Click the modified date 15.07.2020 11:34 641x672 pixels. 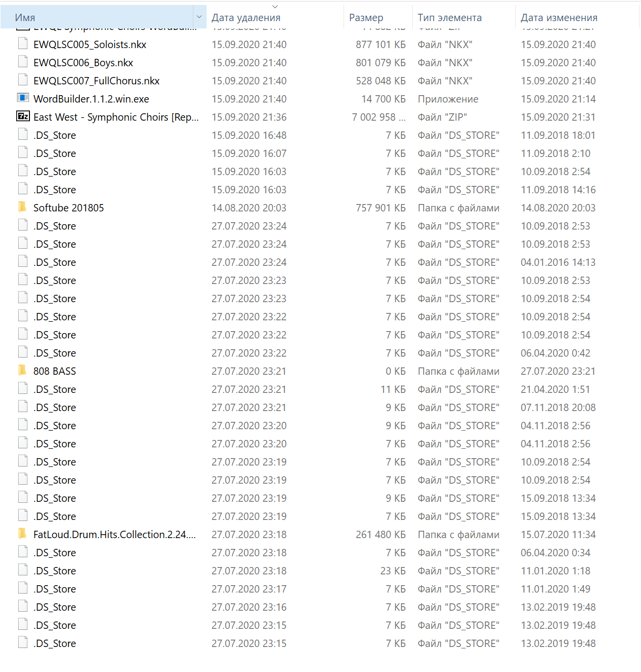(x=559, y=535)
